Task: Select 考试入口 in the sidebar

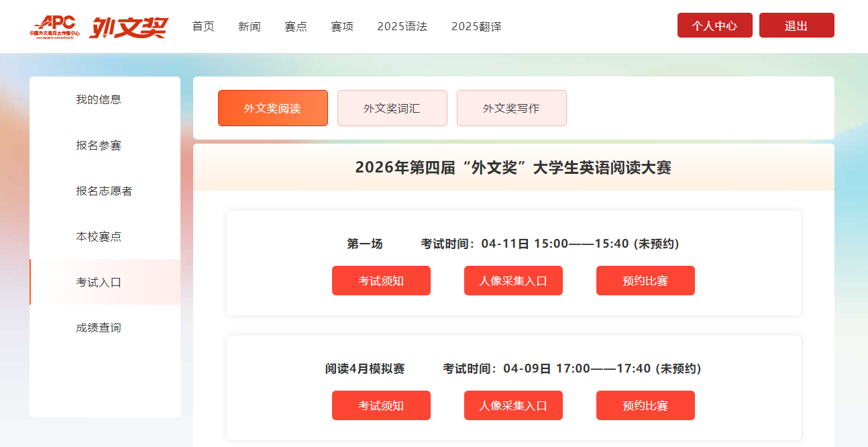Action: [105, 282]
